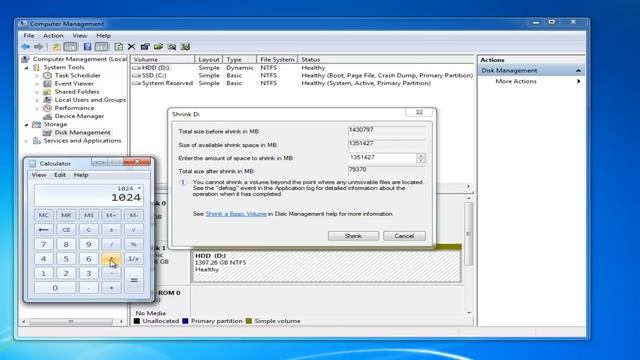
Task: Click the 0 key in Calculator
Action: (x=55, y=288)
